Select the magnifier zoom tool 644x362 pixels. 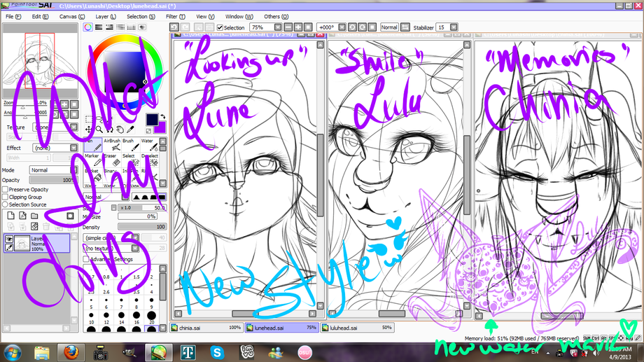click(x=99, y=130)
